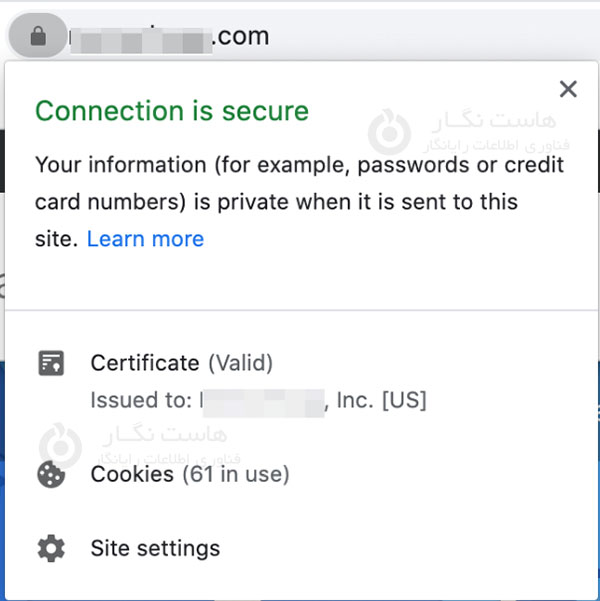Open the Certificate entry
Image resolution: width=600 pixels, height=601 pixels.
click(x=145, y=363)
